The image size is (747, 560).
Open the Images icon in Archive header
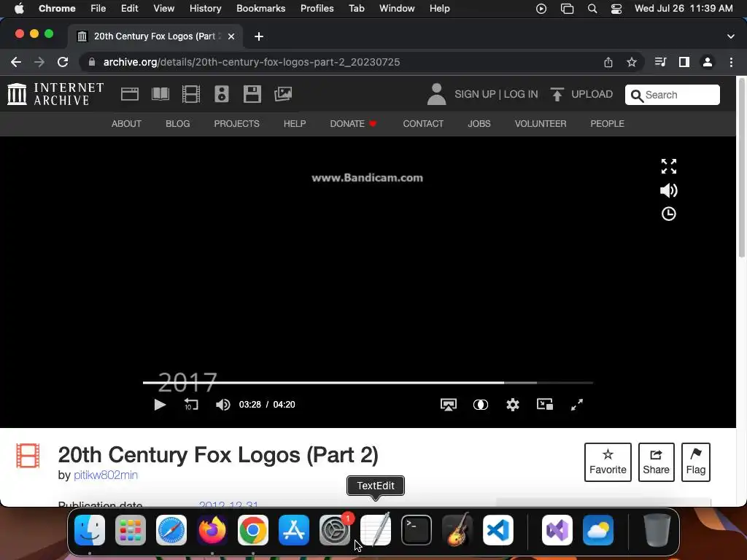[x=283, y=94]
